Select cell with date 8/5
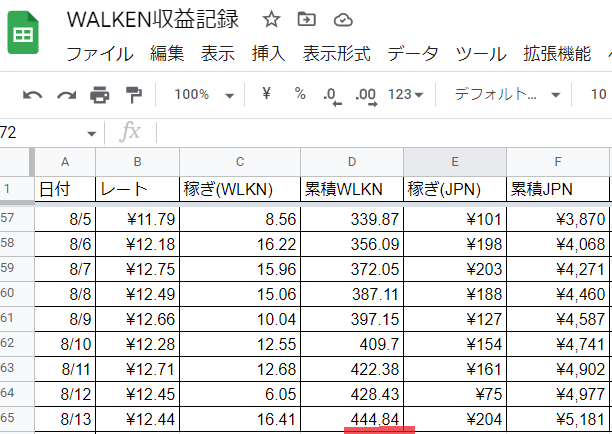Image resolution: width=612 pixels, height=434 pixels. (65, 219)
